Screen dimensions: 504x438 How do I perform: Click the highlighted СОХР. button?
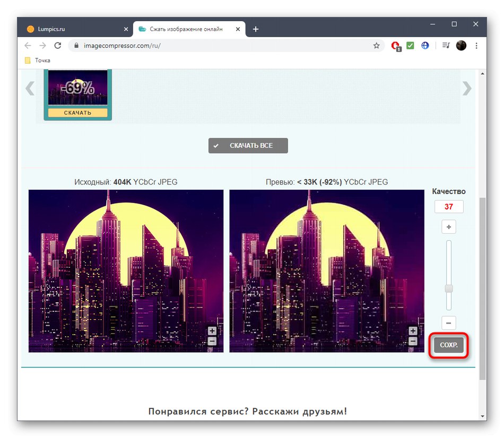click(448, 345)
